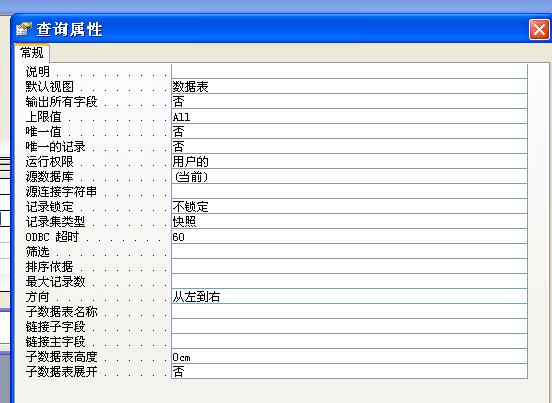Image resolution: width=552 pixels, height=403 pixels.
Task: Click the 子数据表高度 0cm field
Action: click(349, 357)
